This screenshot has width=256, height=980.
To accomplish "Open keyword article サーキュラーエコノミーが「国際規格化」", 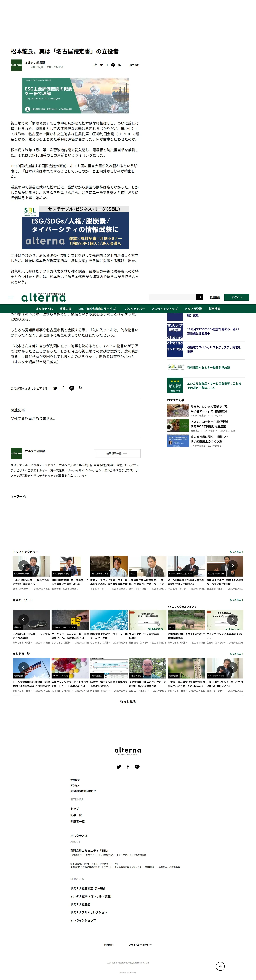I will (x=70, y=627).
